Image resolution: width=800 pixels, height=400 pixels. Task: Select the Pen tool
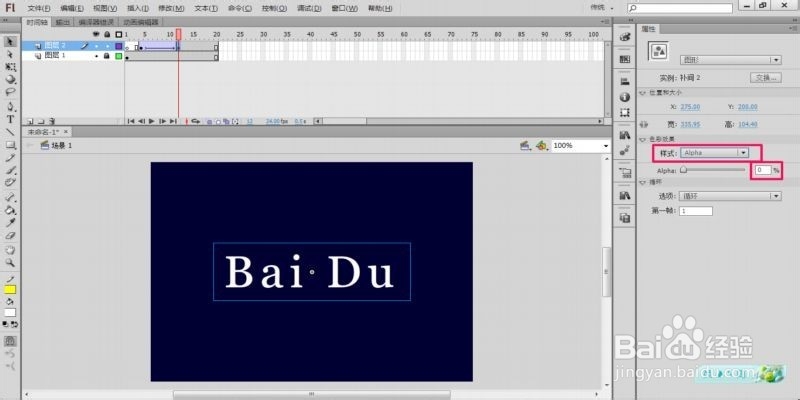click(10, 107)
